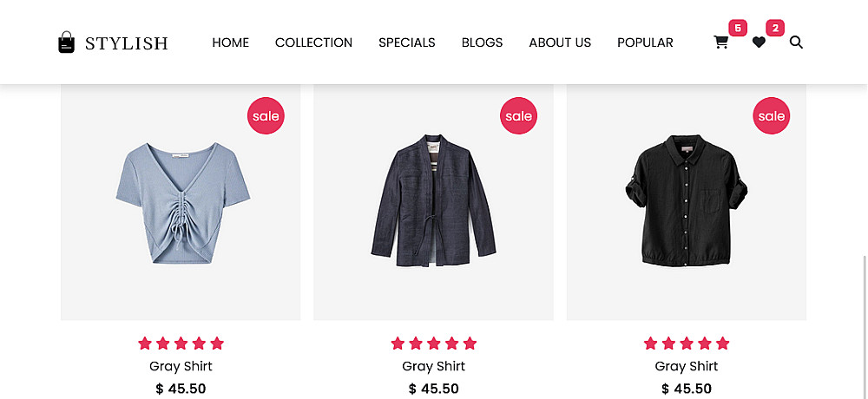
Task: Open the shopping cart icon
Action: [720, 43]
